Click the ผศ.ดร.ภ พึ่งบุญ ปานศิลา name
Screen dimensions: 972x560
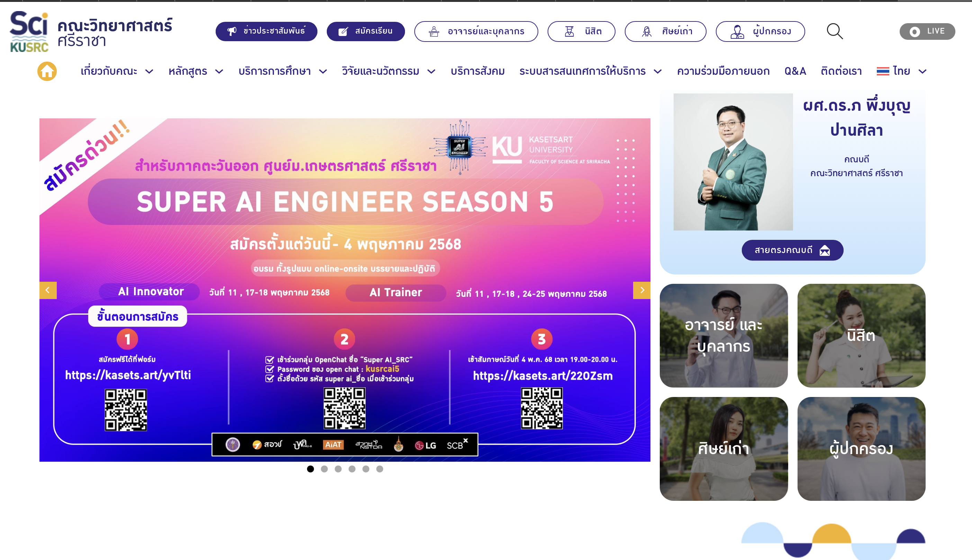[856, 118]
